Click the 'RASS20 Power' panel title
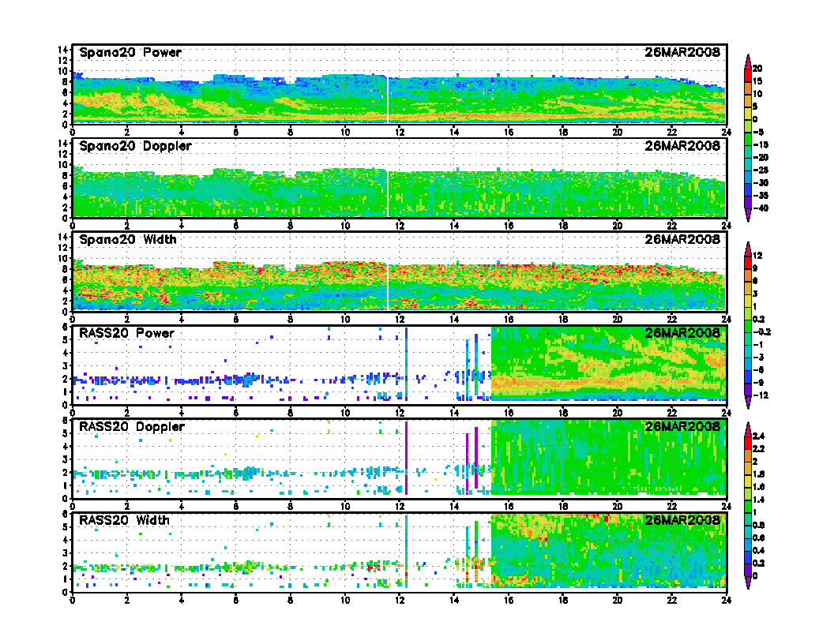834x644 pixels. pyautogui.click(x=126, y=333)
